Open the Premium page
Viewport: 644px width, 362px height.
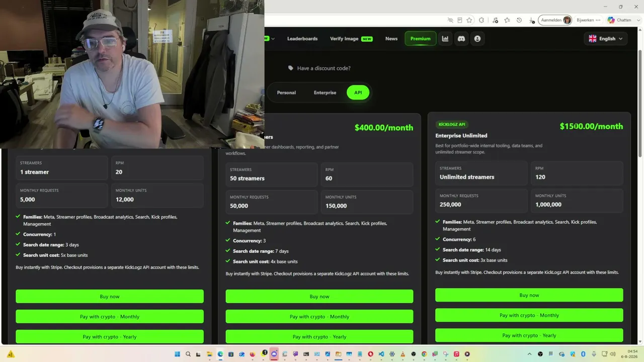pos(421,39)
